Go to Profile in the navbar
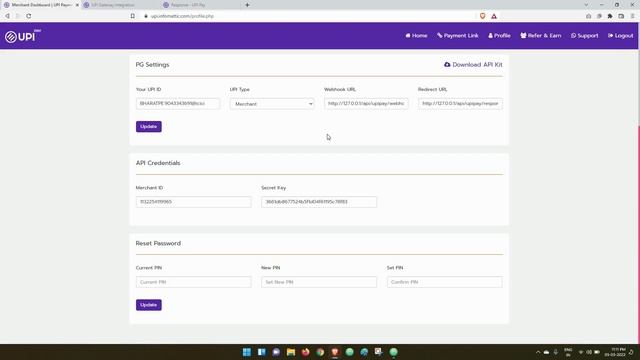The height and width of the screenshot is (360, 640). (x=499, y=36)
